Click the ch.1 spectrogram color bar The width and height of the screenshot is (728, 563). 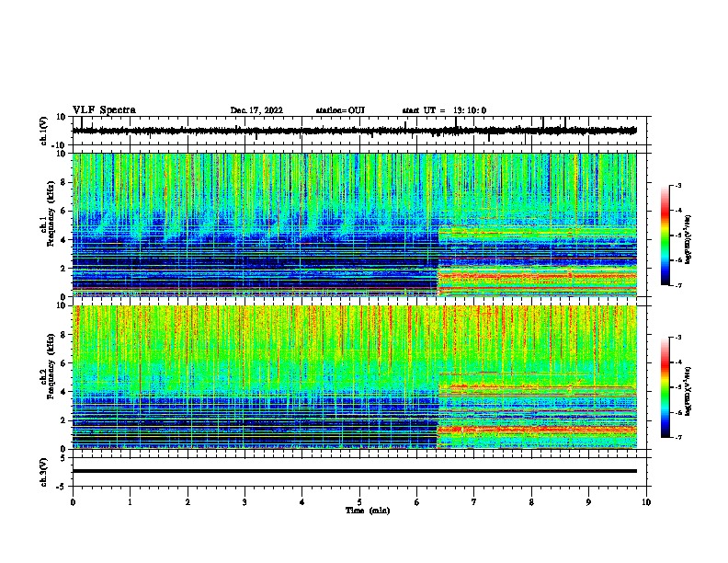[665, 236]
